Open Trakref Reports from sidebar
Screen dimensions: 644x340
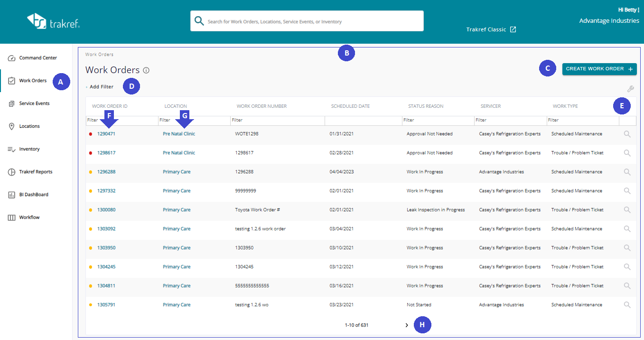point(36,172)
